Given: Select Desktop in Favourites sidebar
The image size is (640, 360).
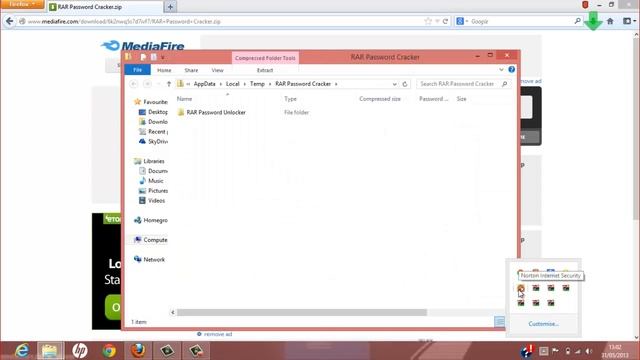Looking at the screenshot, I should [153, 112].
